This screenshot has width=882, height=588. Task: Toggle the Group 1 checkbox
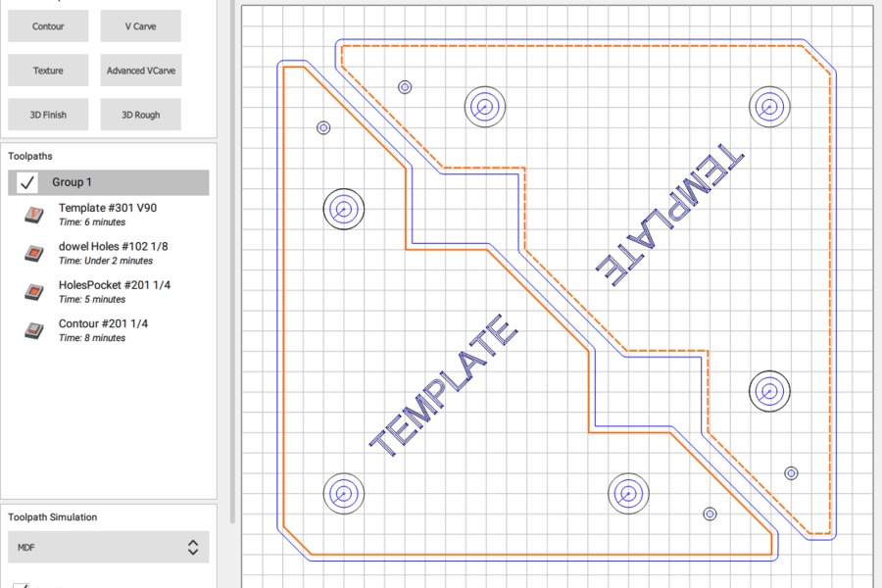(x=27, y=182)
